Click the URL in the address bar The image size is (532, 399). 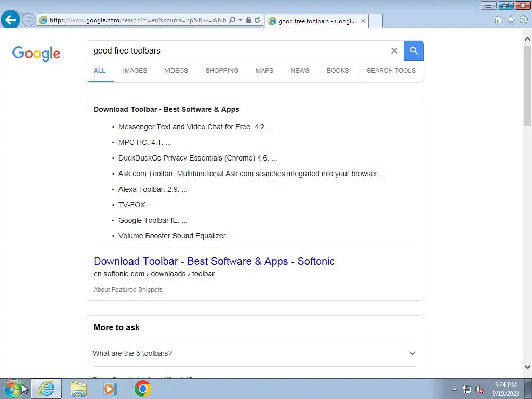pos(138,20)
